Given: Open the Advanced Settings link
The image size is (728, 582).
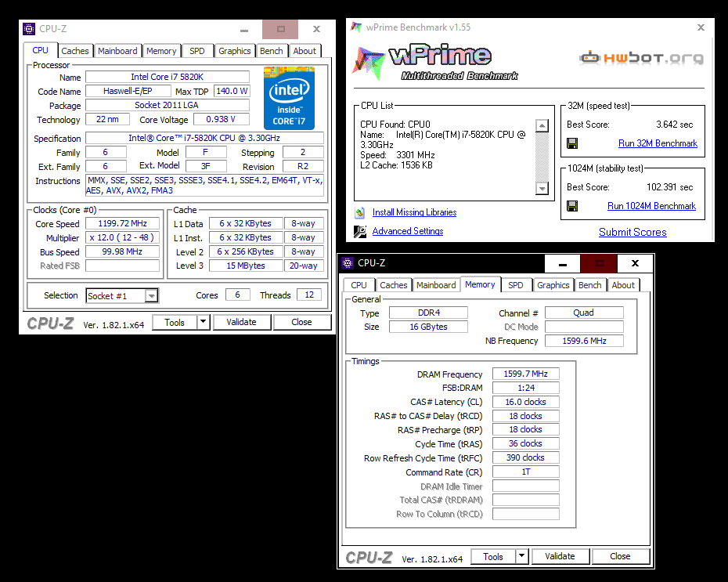Looking at the screenshot, I should pyautogui.click(x=408, y=231).
